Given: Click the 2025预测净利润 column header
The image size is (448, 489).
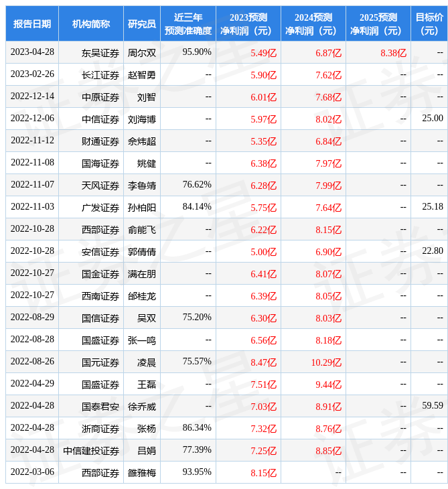Looking at the screenshot, I should 378,24.
